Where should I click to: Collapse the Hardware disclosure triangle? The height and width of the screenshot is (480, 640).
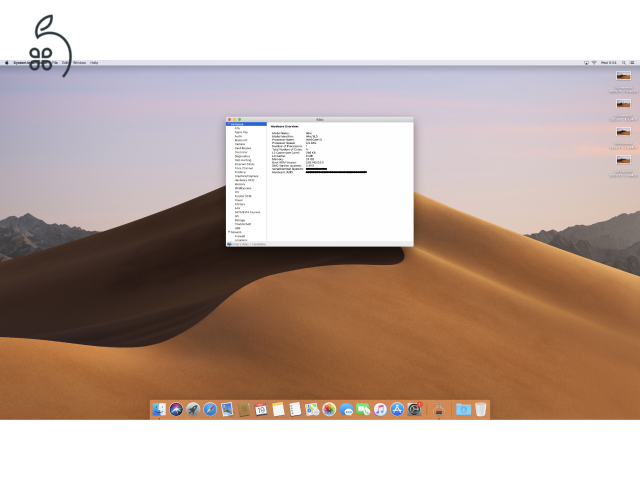click(x=229, y=124)
